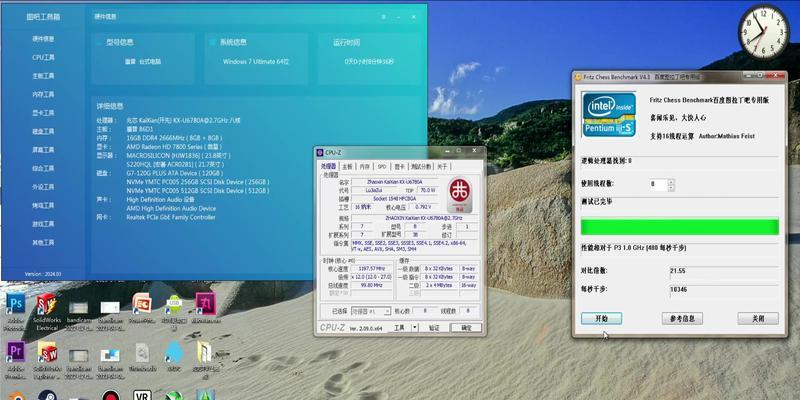Viewport: 800px width, 400px height.
Task: Click the Intel Pentium logo in Fritz
Action: coord(609,114)
